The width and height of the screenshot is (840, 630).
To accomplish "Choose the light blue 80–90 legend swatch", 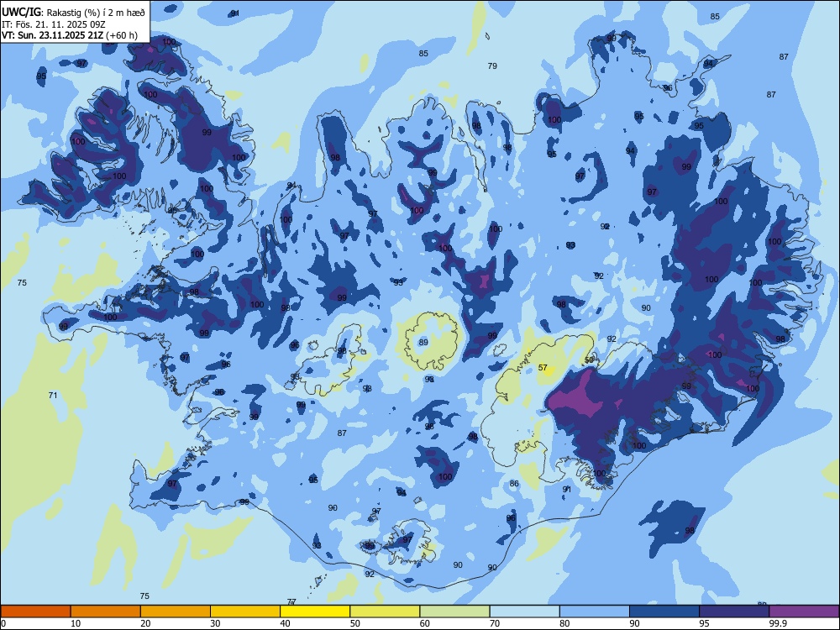I will (595, 612).
